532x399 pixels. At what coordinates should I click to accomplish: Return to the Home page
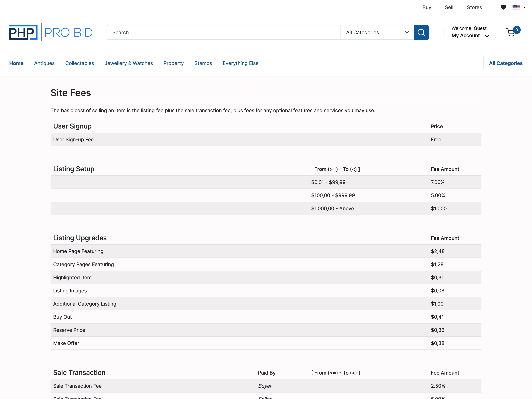[x=16, y=63]
